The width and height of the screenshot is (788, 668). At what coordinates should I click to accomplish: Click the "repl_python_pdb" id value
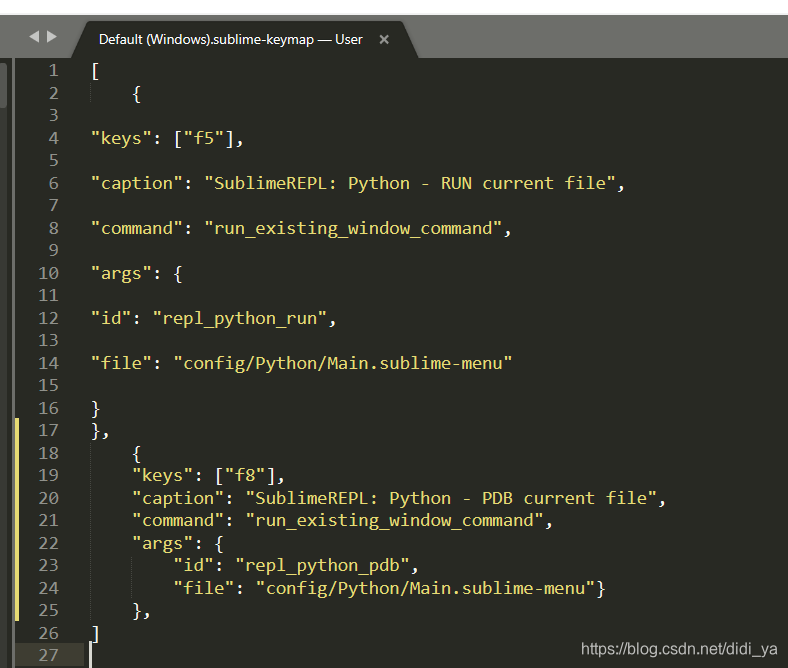pos(323,566)
